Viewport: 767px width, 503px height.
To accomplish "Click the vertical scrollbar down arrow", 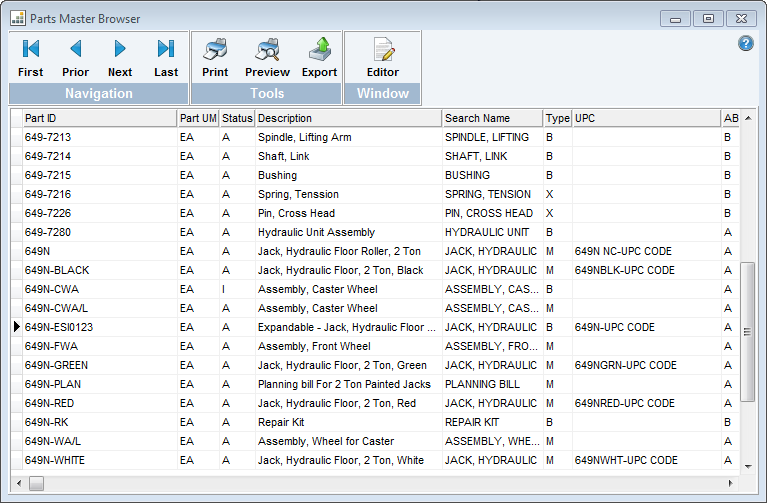I will click(748, 467).
